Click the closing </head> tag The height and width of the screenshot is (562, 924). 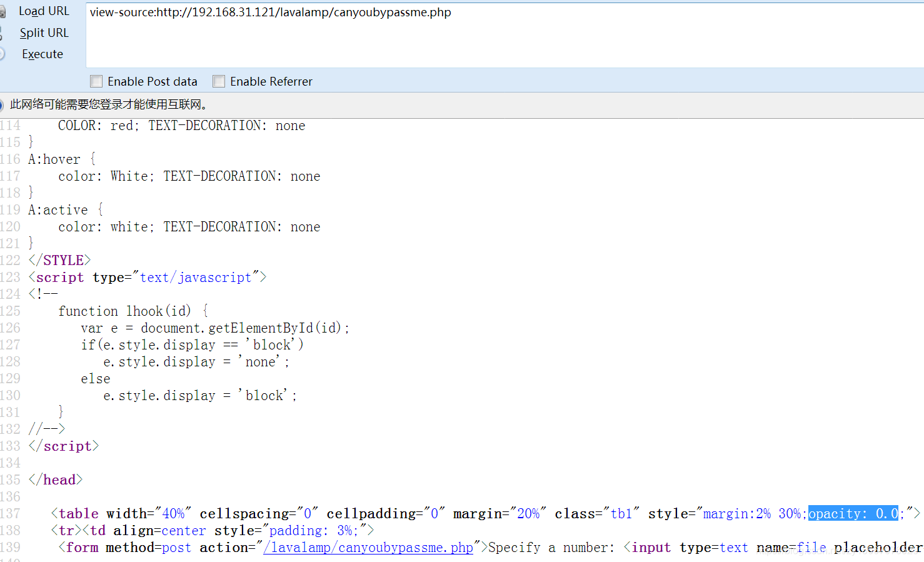(56, 479)
